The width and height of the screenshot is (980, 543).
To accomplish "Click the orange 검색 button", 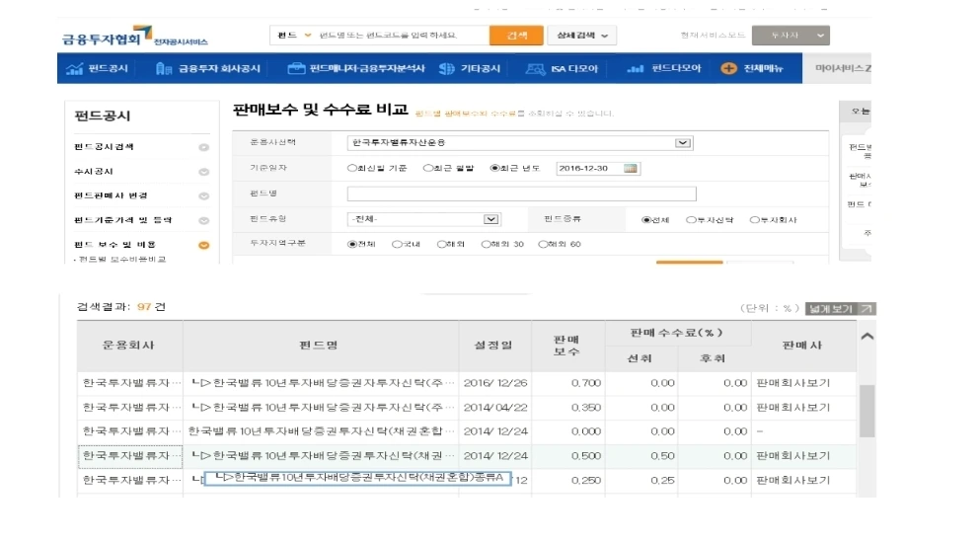I will pyautogui.click(x=516, y=36).
